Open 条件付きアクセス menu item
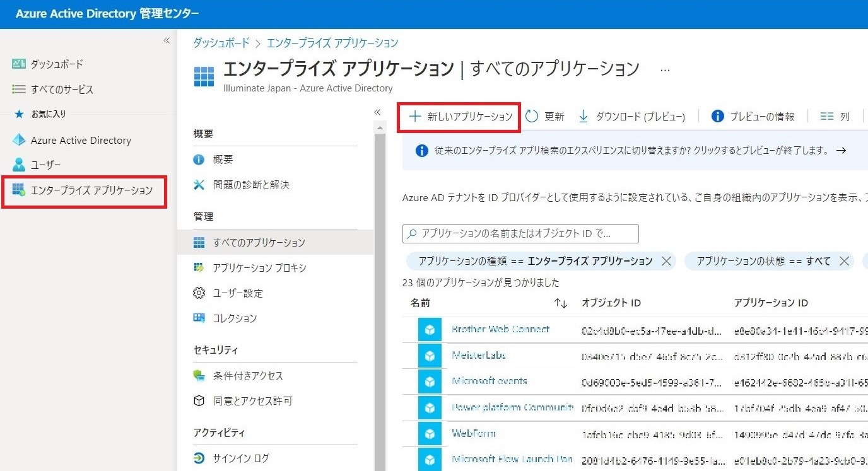This screenshot has height=471, width=868. (x=248, y=376)
